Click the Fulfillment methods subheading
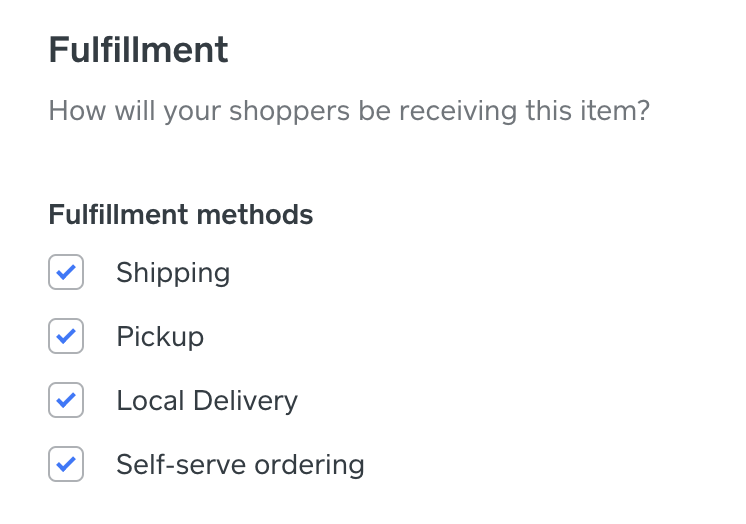Screen dimensions: 746x524 (x=181, y=214)
